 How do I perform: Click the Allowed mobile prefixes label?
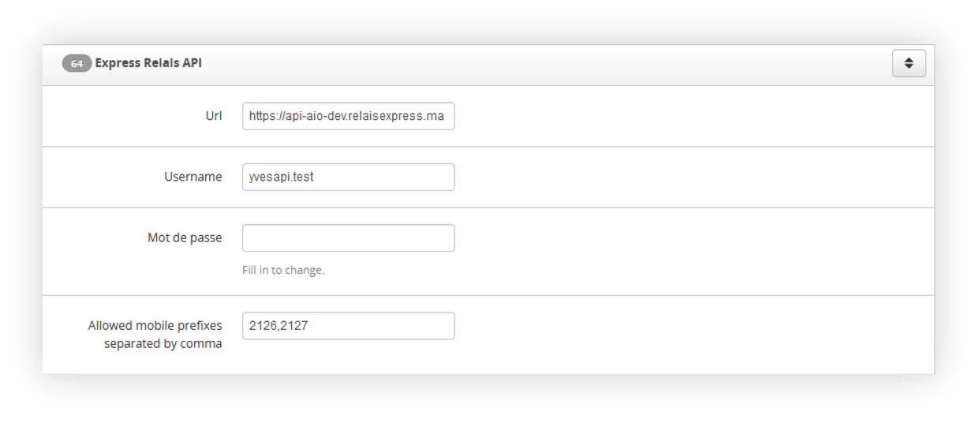pyautogui.click(x=155, y=335)
